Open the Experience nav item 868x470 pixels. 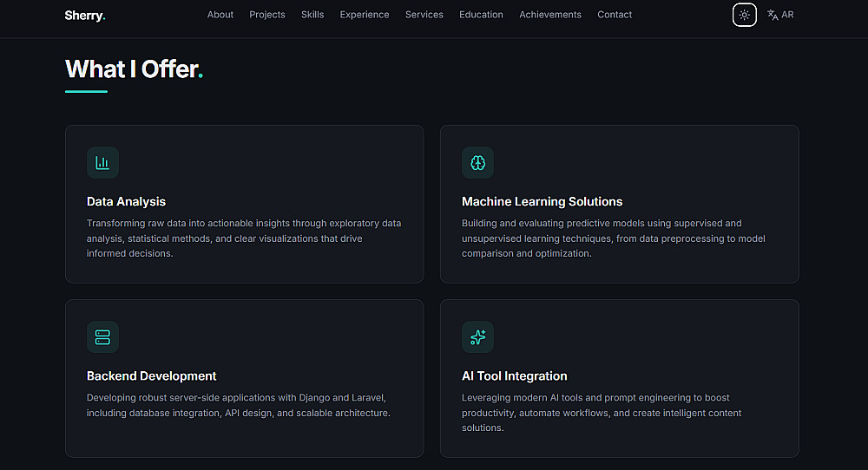[365, 15]
